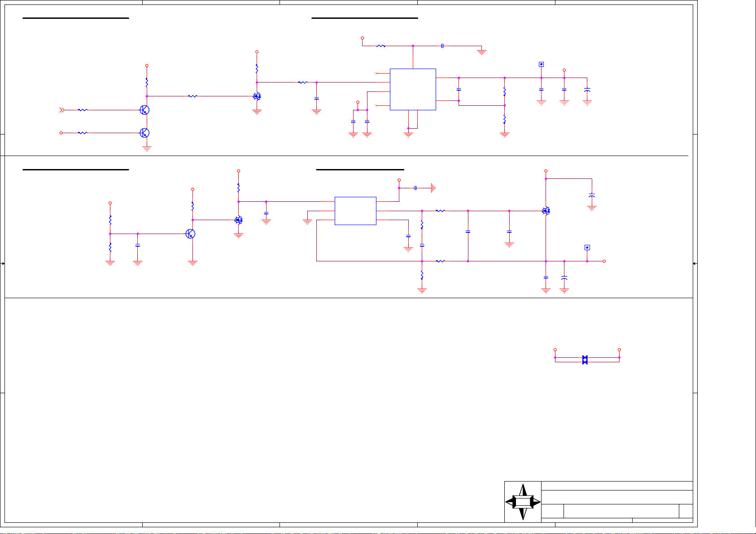Select the resistor feeding the lower stacked transistor
This screenshot has width=756, height=534.
click(83, 133)
